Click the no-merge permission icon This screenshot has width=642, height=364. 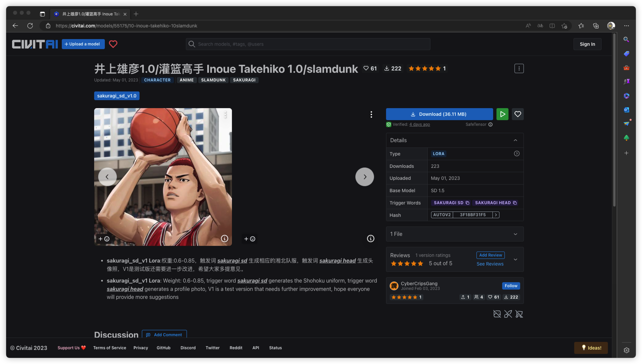coord(508,314)
